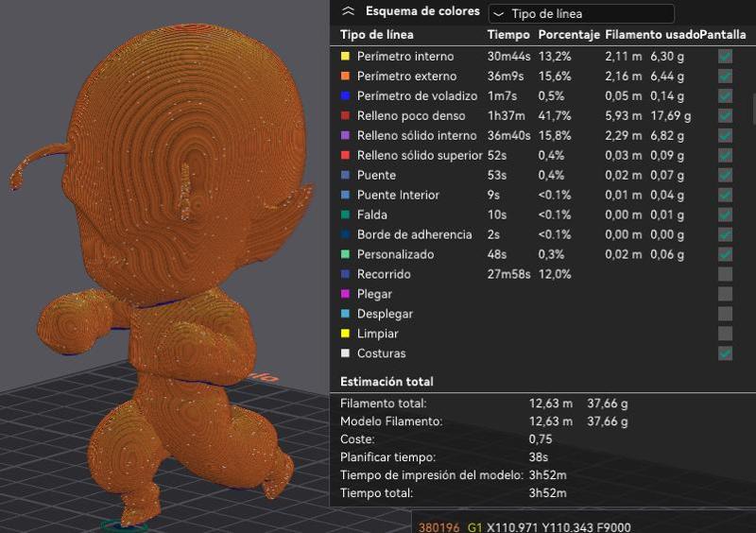This screenshot has width=756, height=533.
Task: Toggle Puente Interior display checkbox
Action: (x=725, y=195)
